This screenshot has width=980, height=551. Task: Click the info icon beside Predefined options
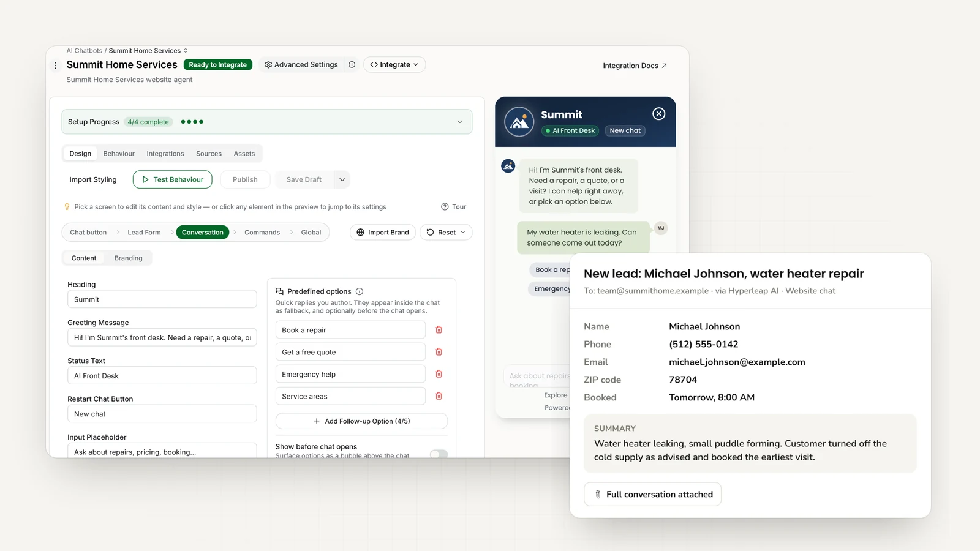pyautogui.click(x=360, y=291)
